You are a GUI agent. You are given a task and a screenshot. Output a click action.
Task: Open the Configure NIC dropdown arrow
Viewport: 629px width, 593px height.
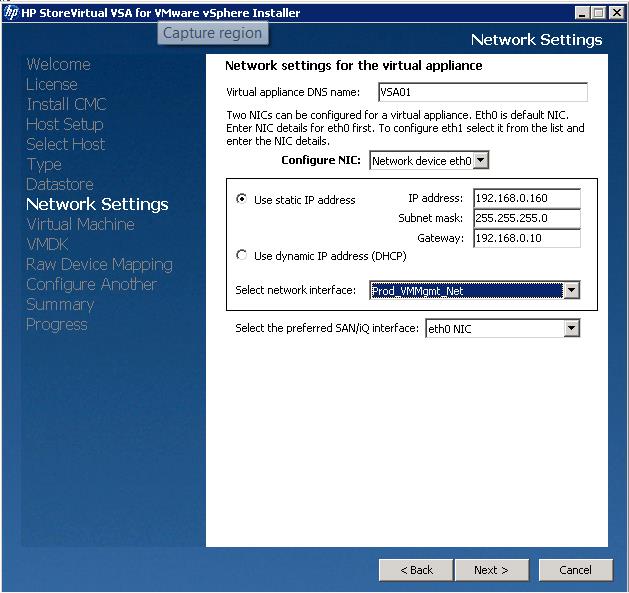tap(481, 160)
